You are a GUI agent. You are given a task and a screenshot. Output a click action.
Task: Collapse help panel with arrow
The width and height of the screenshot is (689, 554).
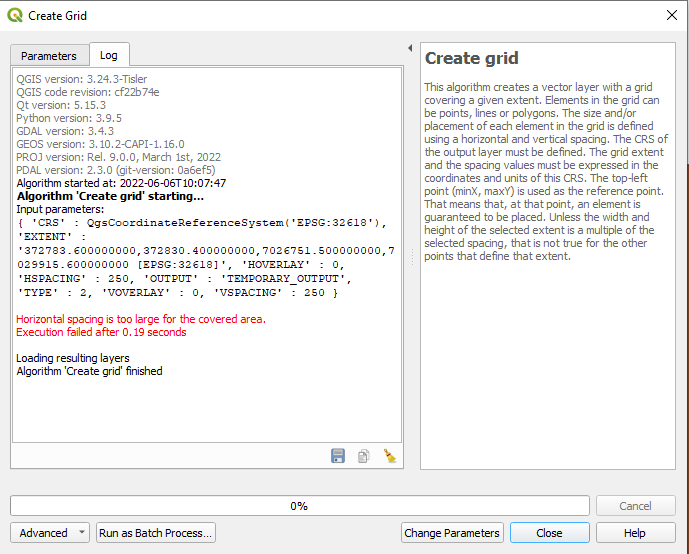point(410,48)
